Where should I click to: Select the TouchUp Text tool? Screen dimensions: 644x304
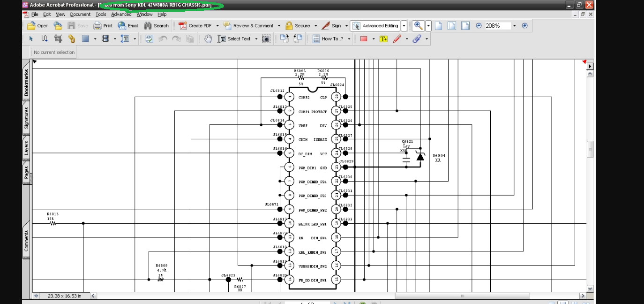point(125,39)
